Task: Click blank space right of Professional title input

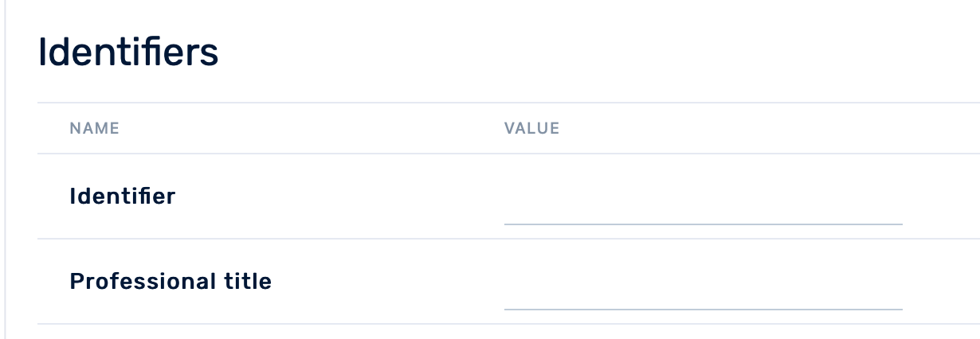Action: tap(940, 282)
